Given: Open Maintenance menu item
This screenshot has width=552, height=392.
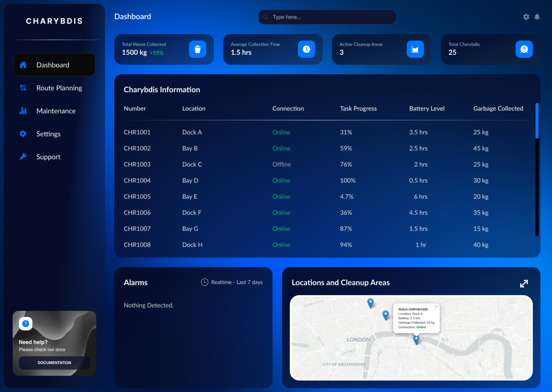Looking at the screenshot, I should pos(54,111).
